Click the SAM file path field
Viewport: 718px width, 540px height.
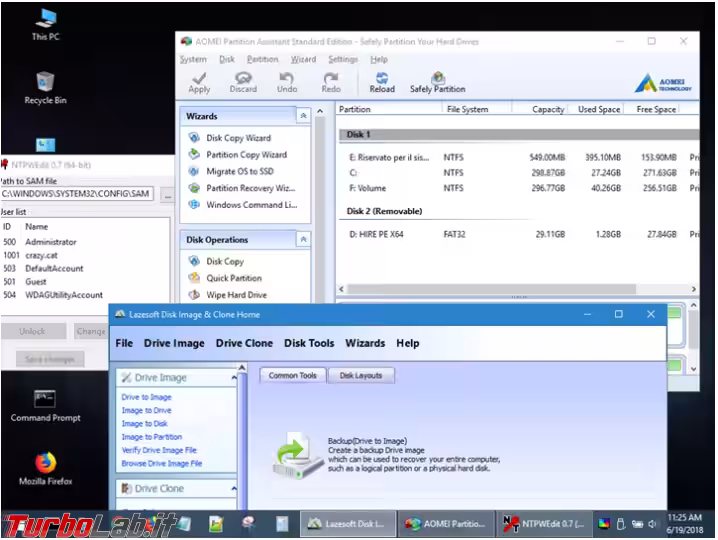coord(77,194)
